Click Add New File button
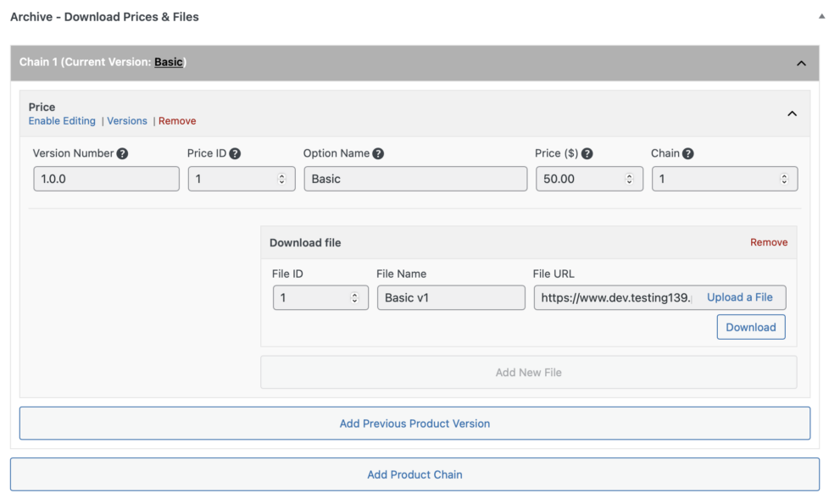This screenshot has width=840, height=504. click(x=528, y=372)
